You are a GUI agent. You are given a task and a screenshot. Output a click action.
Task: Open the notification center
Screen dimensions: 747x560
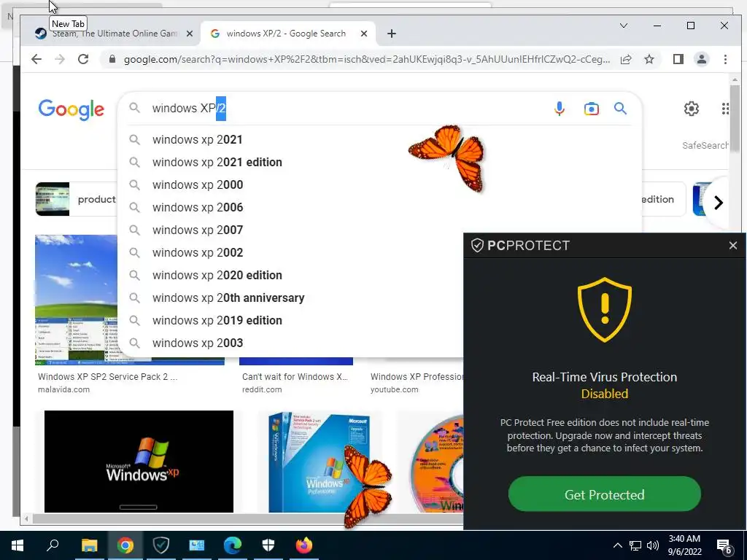[x=724, y=546]
